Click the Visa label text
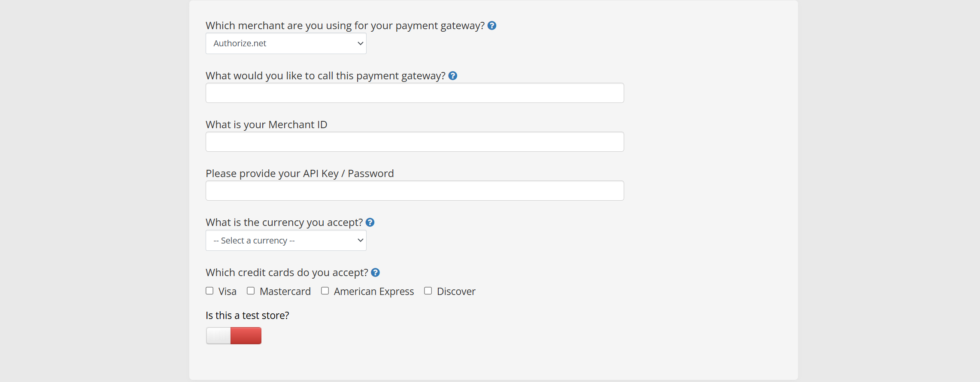The height and width of the screenshot is (382, 980). [228, 292]
